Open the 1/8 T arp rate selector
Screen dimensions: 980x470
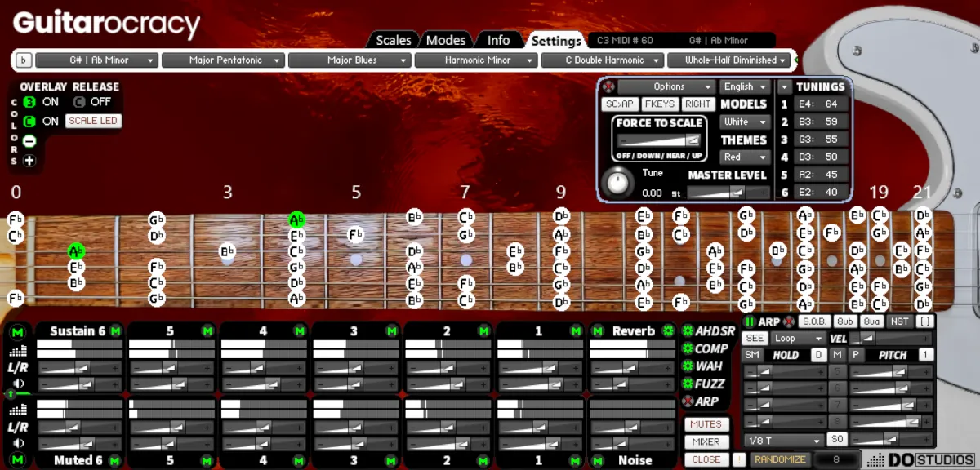click(783, 441)
